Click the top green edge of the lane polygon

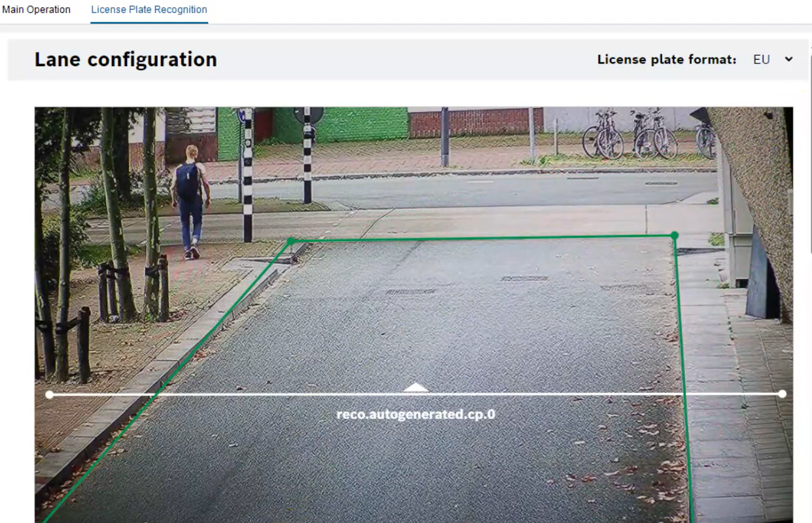483,238
